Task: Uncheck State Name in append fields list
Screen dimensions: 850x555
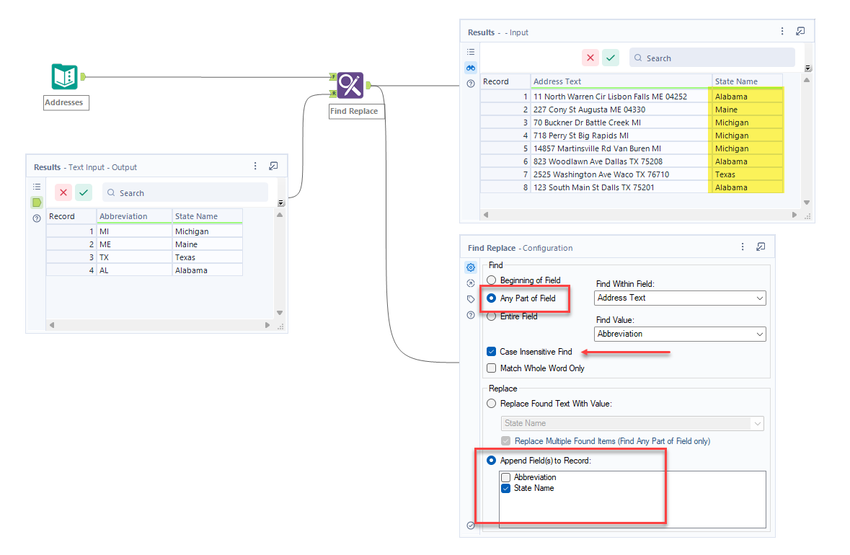Action: click(x=506, y=488)
